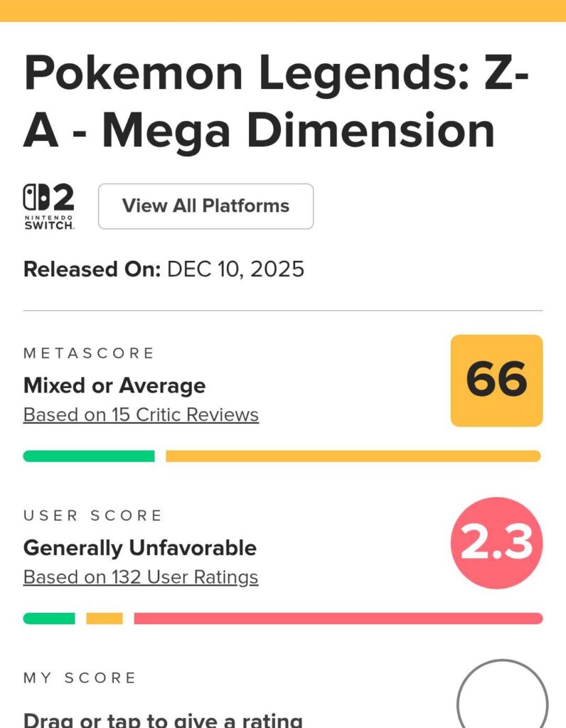This screenshot has width=566, height=728.
Task: Open the Based on 132 User Ratings link
Action: 141,577
